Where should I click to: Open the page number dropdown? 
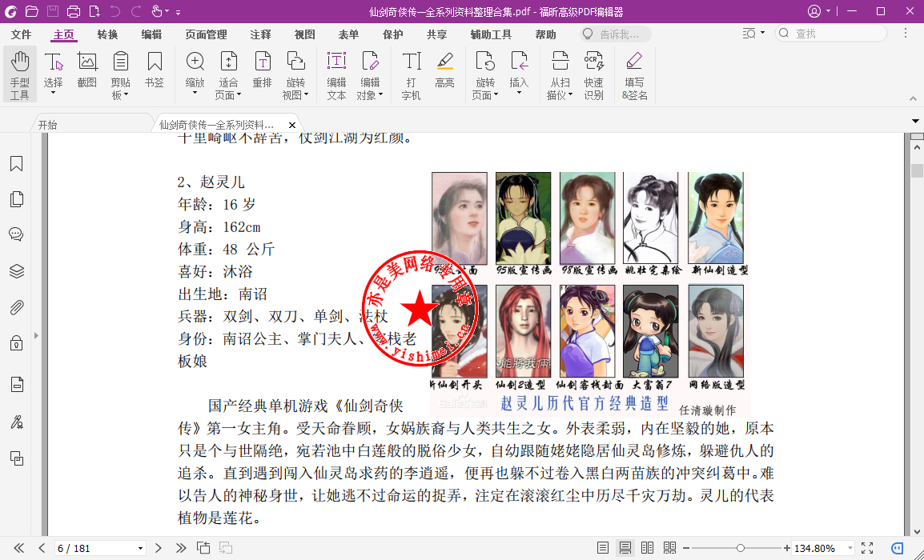pyautogui.click(x=140, y=548)
